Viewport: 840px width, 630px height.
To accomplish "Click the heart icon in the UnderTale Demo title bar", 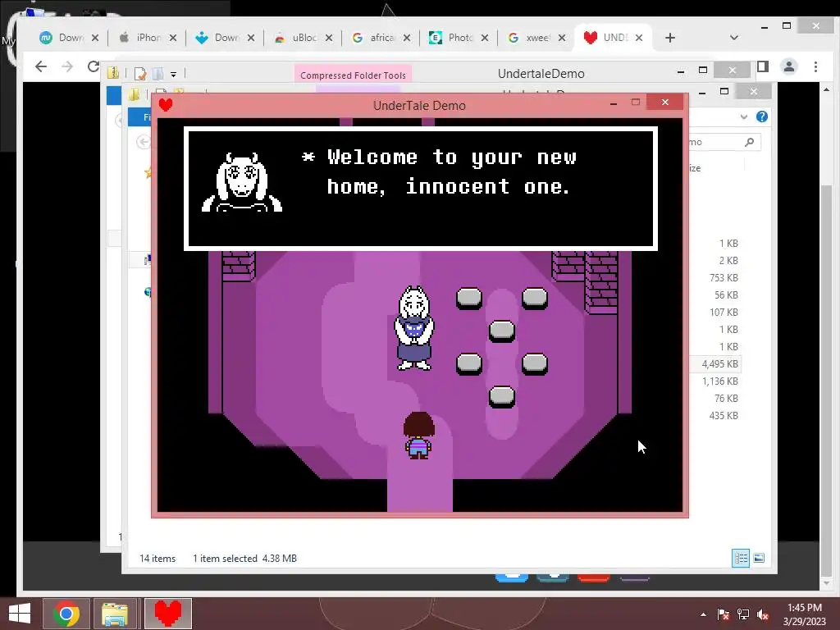I will coord(166,105).
